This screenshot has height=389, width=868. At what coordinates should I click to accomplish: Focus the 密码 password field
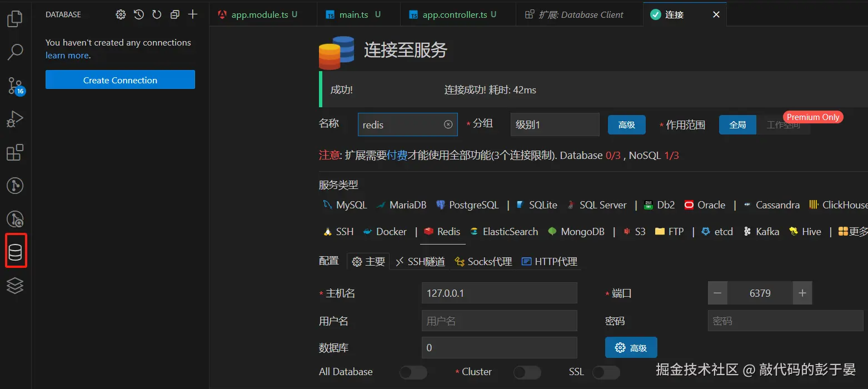pos(785,321)
